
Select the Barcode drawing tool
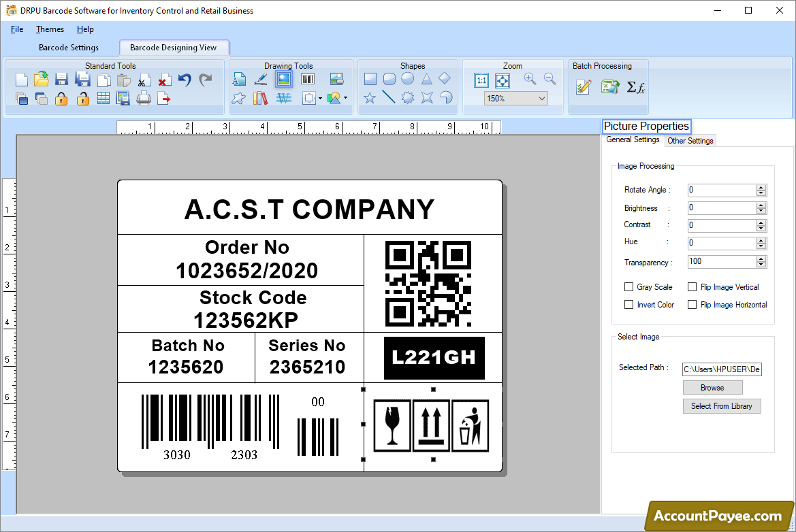308,80
